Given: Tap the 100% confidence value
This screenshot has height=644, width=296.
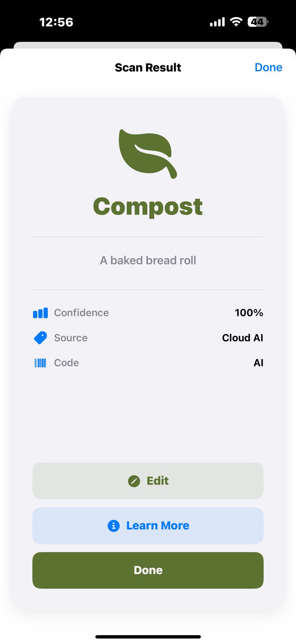Looking at the screenshot, I should pos(249,313).
